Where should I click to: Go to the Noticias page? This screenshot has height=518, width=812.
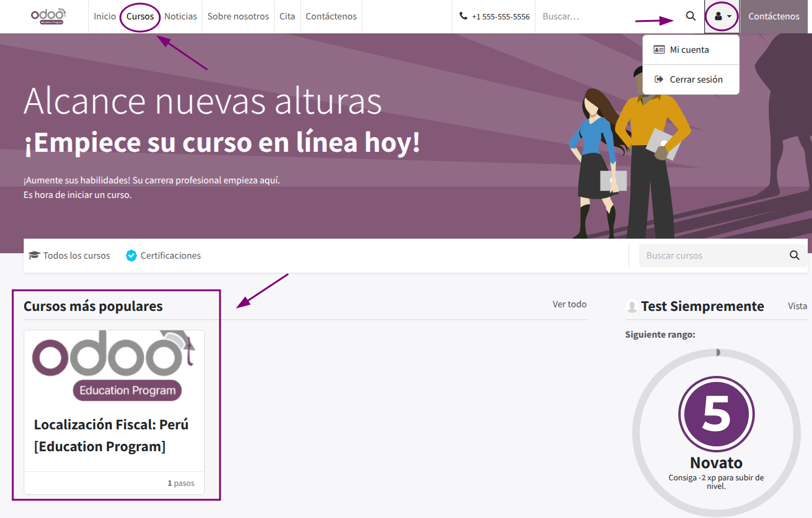click(x=181, y=16)
